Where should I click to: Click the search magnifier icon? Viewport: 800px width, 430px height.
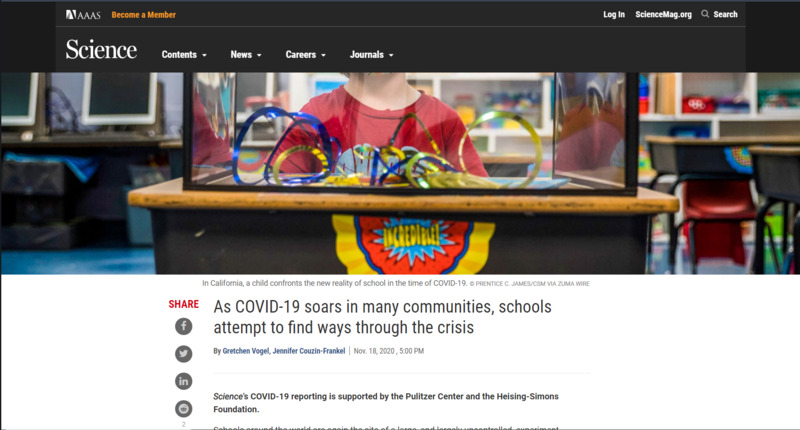(705, 14)
